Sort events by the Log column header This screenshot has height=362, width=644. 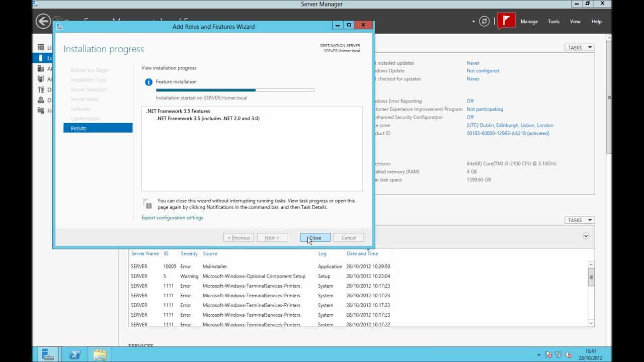[322, 254]
